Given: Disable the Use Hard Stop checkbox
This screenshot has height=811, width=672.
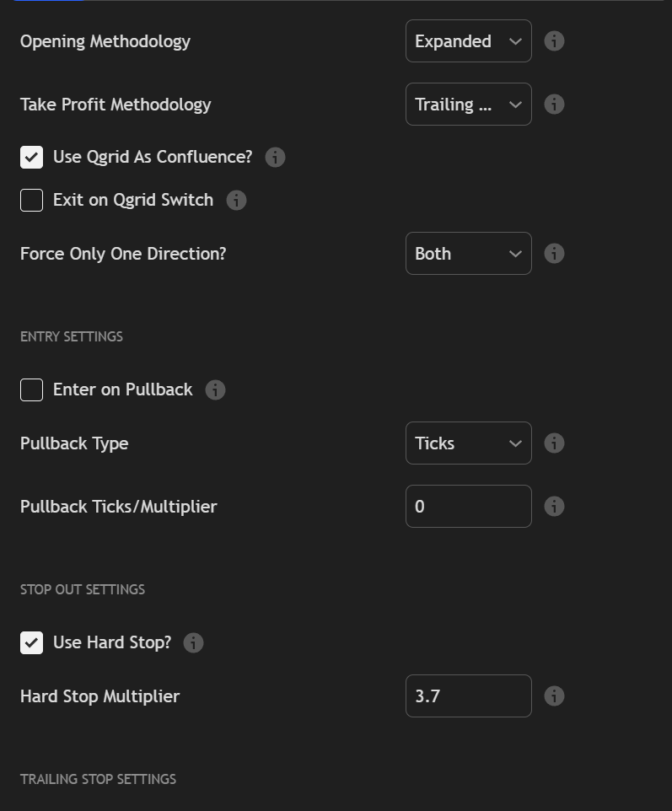Looking at the screenshot, I should [x=32, y=643].
